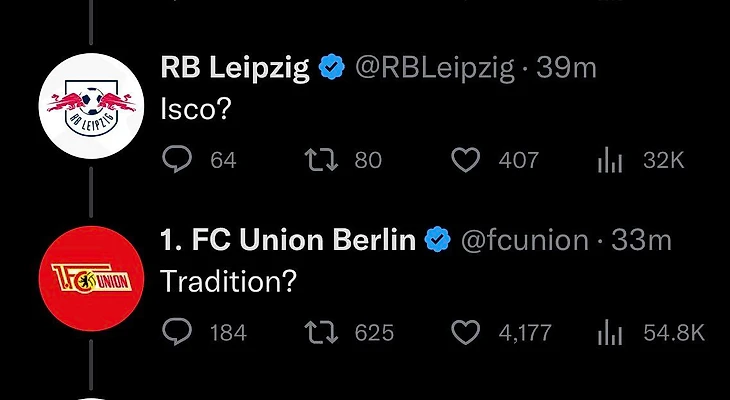Retweet the 1. FC Union Berlin tweet
The image size is (730, 400).
(314, 332)
